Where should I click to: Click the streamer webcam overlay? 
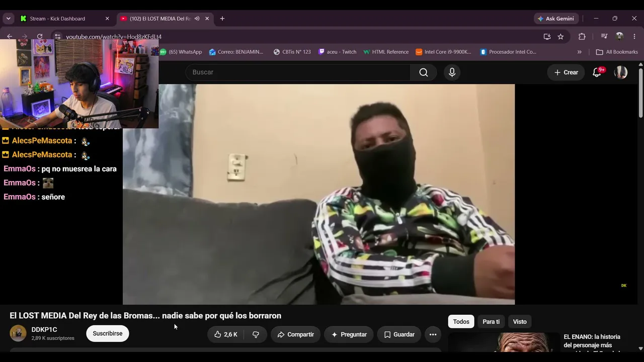coord(79,83)
